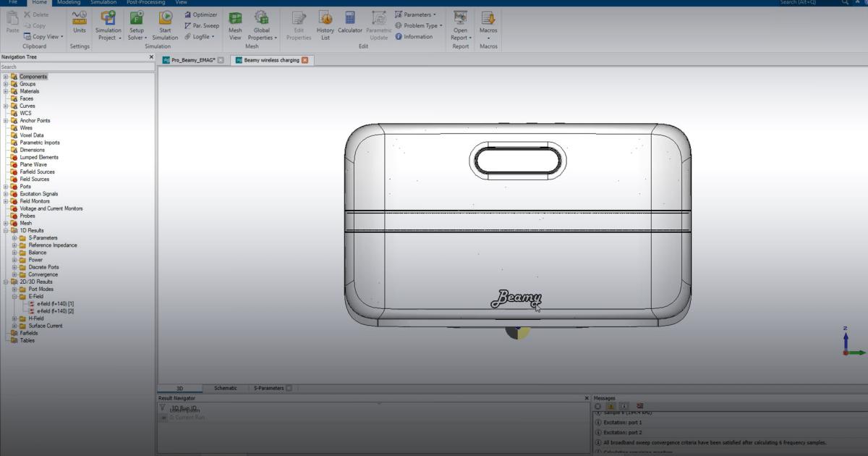Launch the Par. Sweep tool
The height and width of the screenshot is (456, 868).
[201, 25]
